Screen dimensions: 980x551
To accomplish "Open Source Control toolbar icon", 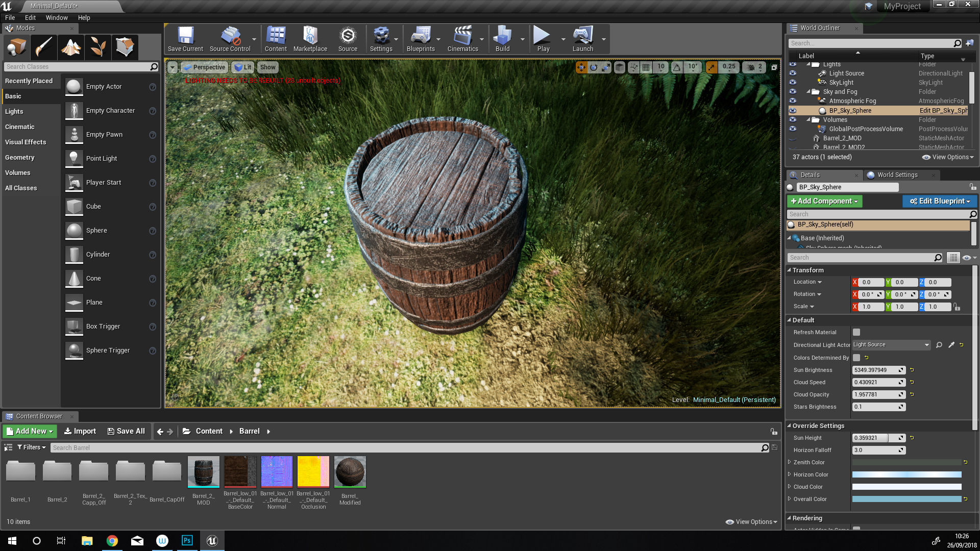I will pos(230,39).
